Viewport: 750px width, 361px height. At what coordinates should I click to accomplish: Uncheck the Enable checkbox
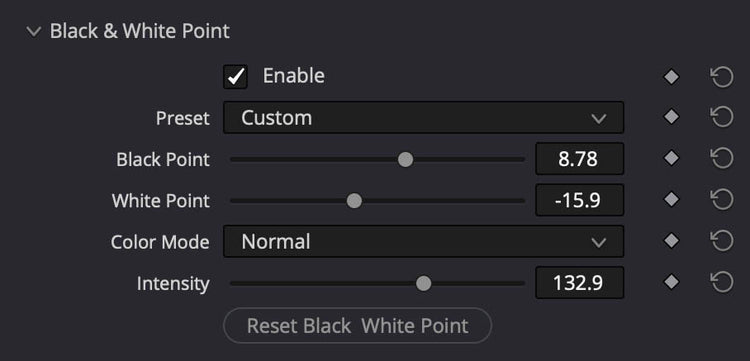[235, 77]
